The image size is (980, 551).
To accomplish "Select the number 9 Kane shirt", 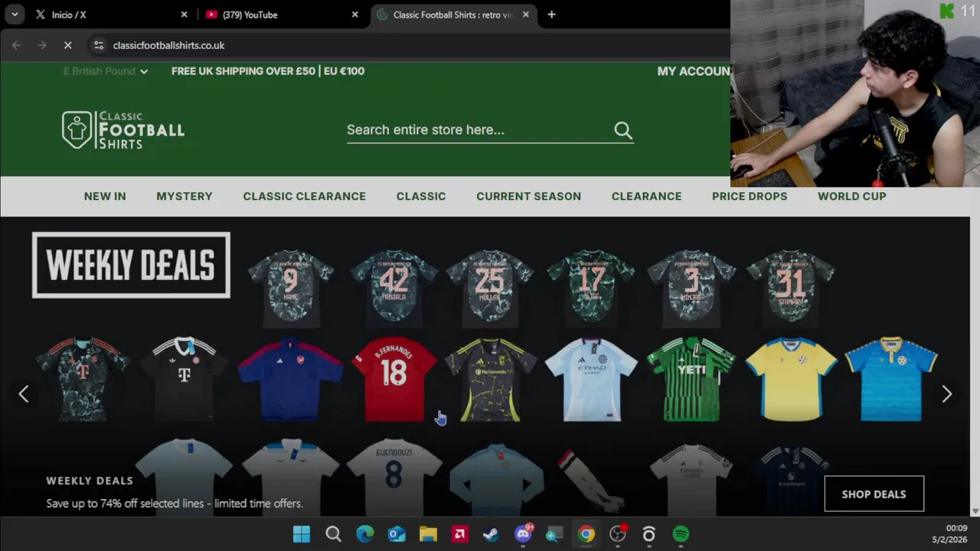I will point(291,287).
